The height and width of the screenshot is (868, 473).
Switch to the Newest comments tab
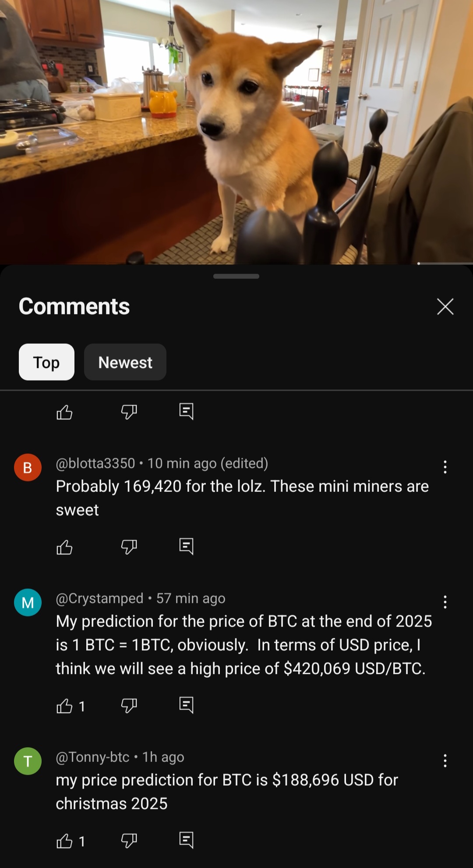(x=125, y=362)
